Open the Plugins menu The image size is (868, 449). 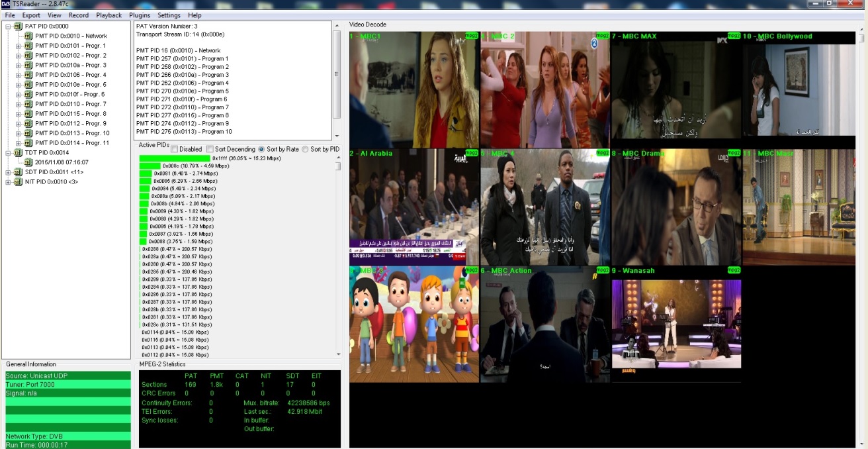point(140,15)
